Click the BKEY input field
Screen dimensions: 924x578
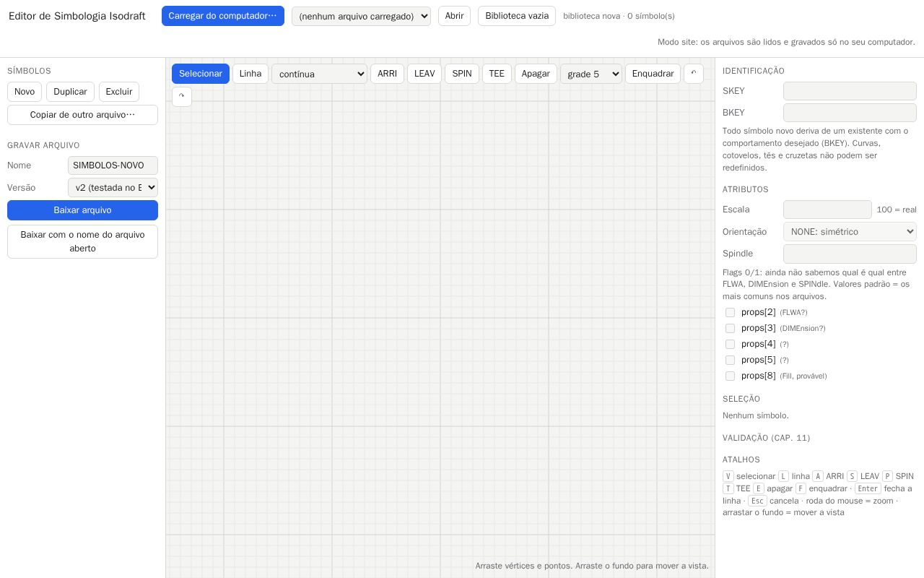click(850, 113)
